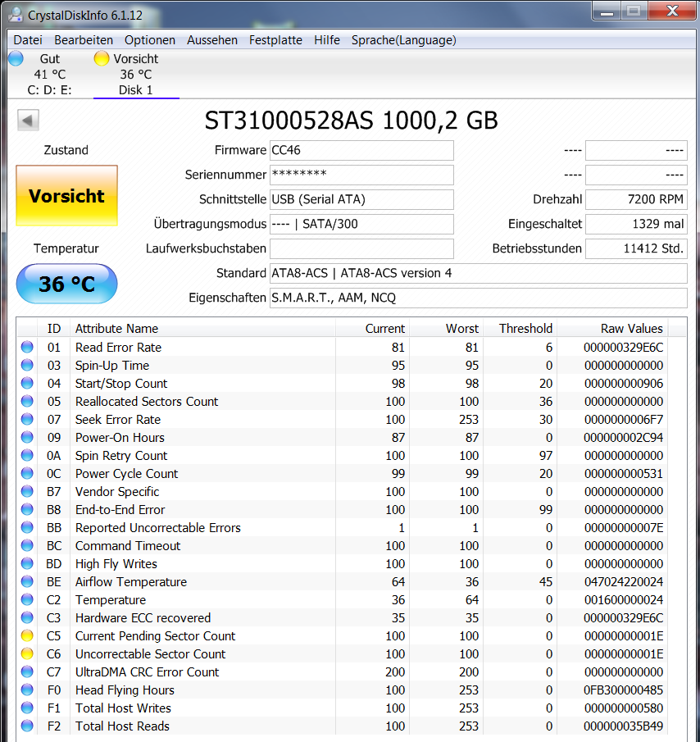700x742 pixels.
Task: Click status icon for High Fly Writes
Action: pyautogui.click(x=27, y=563)
